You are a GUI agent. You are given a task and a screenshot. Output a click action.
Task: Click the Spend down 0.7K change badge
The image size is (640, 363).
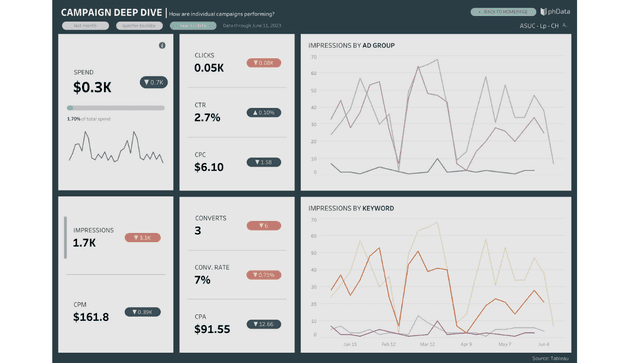click(x=154, y=82)
